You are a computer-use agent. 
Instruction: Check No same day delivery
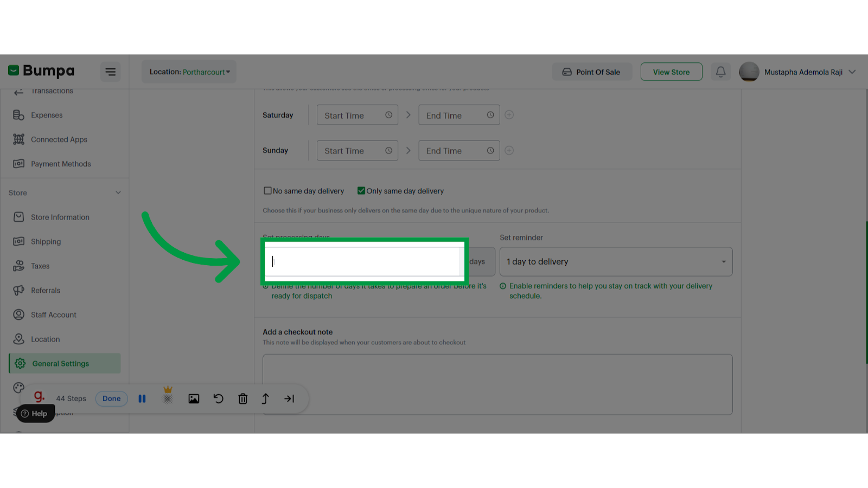267,190
